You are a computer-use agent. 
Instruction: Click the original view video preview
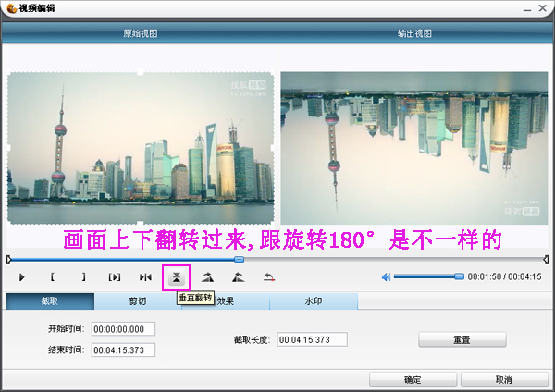click(141, 148)
